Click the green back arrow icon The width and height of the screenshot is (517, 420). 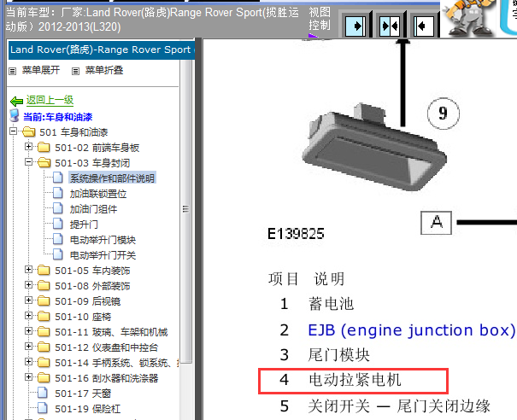coord(16,101)
